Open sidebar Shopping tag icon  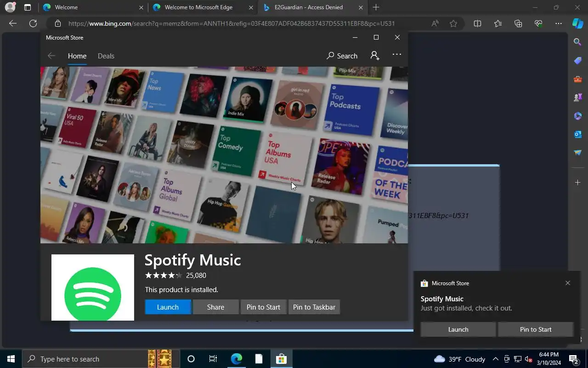tap(578, 60)
